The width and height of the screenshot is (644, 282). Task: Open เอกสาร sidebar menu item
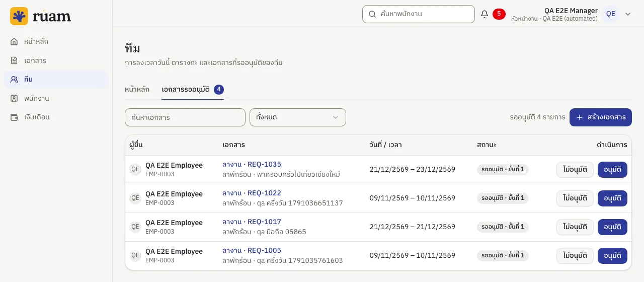pyautogui.click(x=56, y=60)
